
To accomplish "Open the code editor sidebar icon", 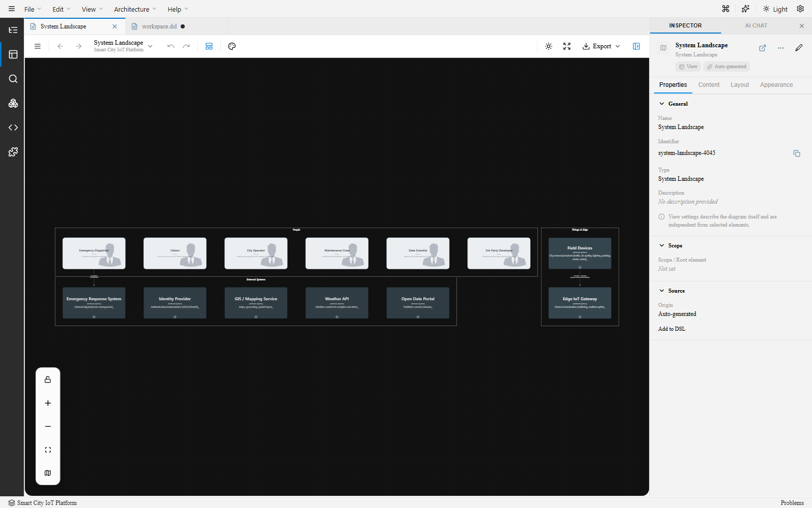I will click(13, 128).
